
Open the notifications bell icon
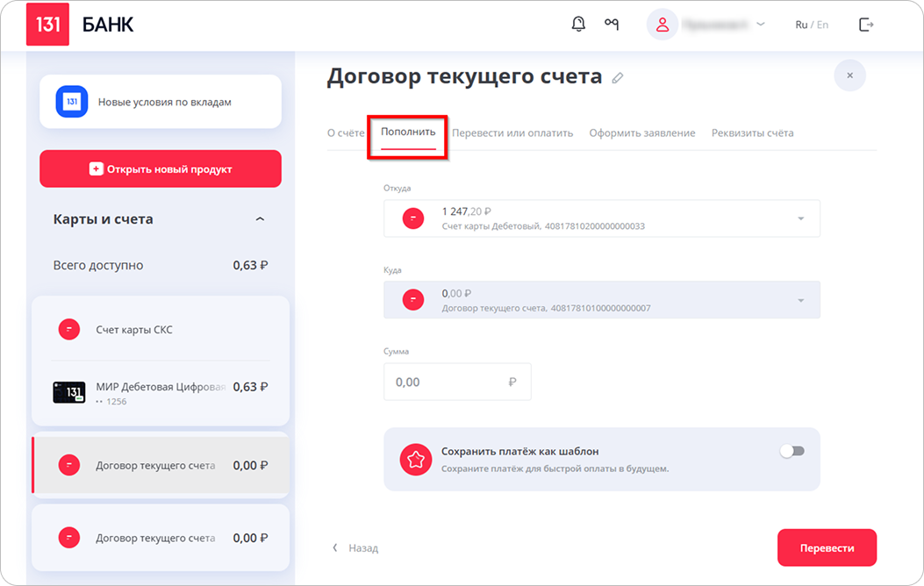(x=578, y=25)
